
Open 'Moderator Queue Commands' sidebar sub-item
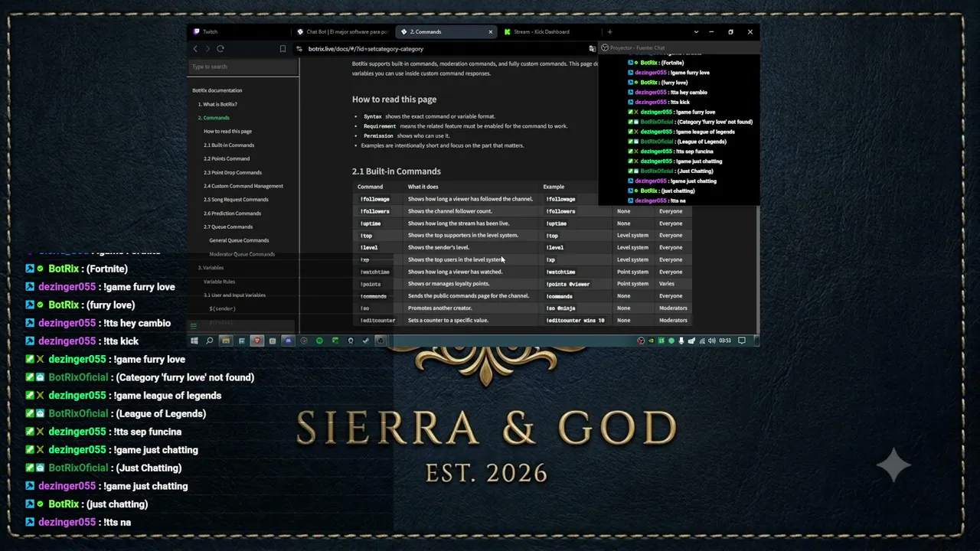tap(242, 254)
